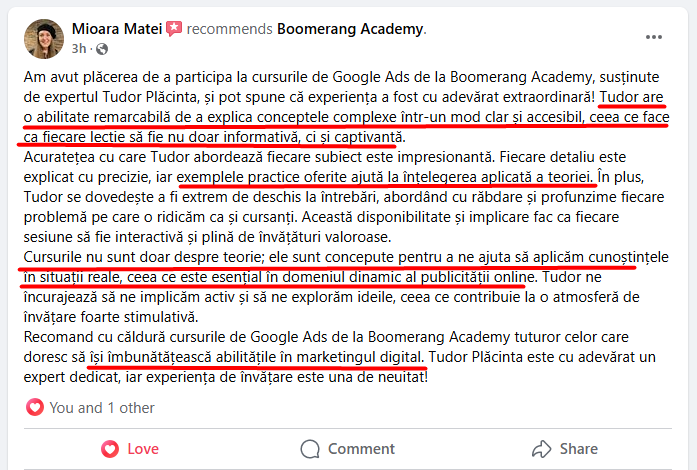Click the 3h post timestamp
Screen dimensions: 697x470
click(x=79, y=48)
